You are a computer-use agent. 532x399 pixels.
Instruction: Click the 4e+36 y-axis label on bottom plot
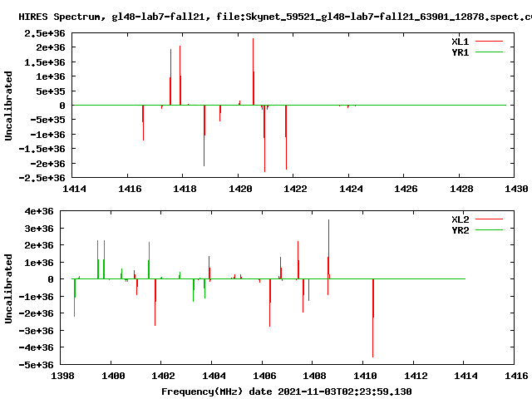click(39, 211)
